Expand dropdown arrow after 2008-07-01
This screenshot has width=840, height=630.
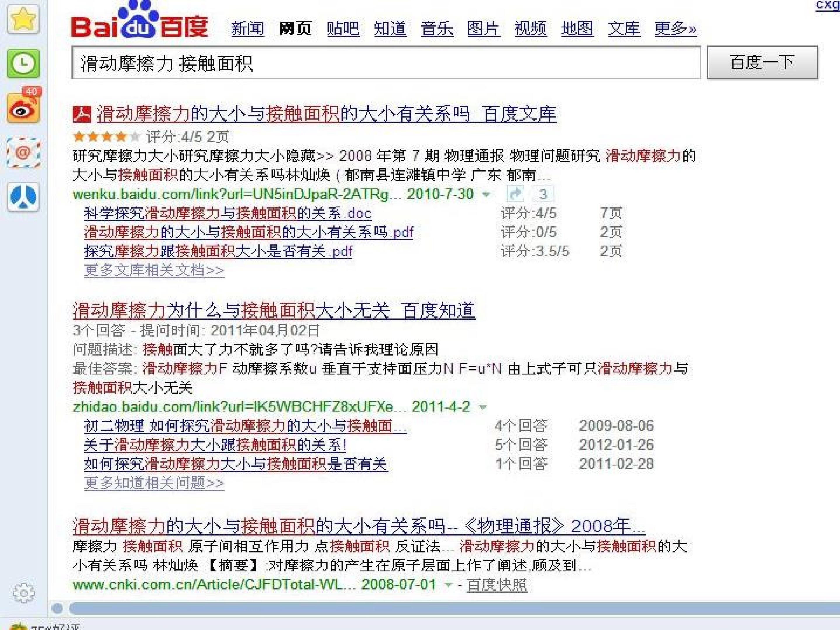pos(448,585)
